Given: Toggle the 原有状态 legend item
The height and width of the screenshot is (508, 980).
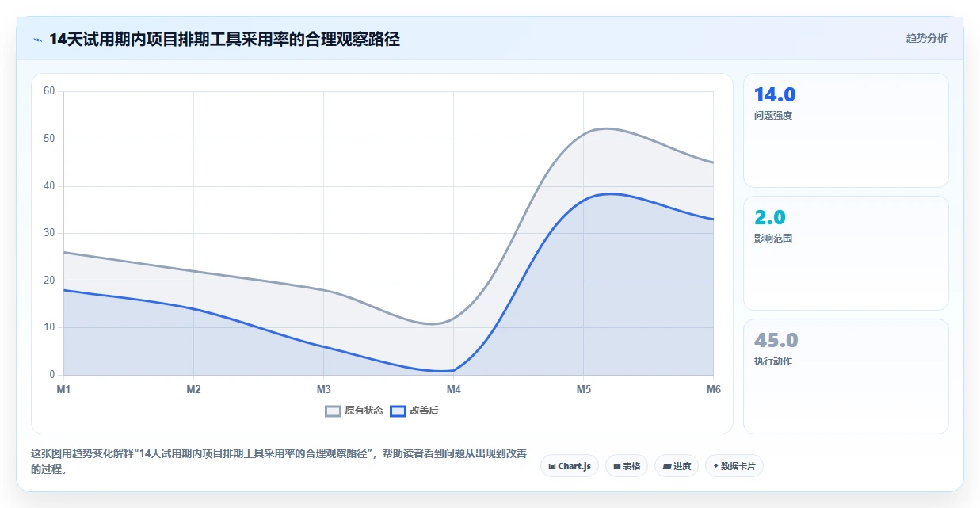Looking at the screenshot, I should 354,411.
